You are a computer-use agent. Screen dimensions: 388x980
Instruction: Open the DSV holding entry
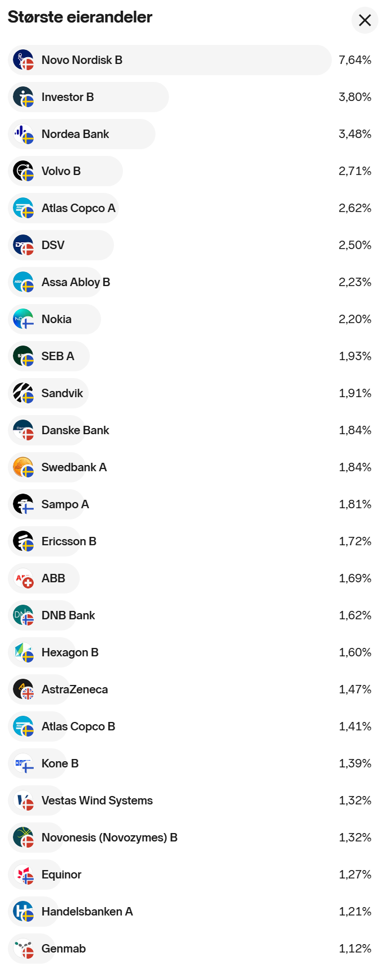(x=53, y=245)
